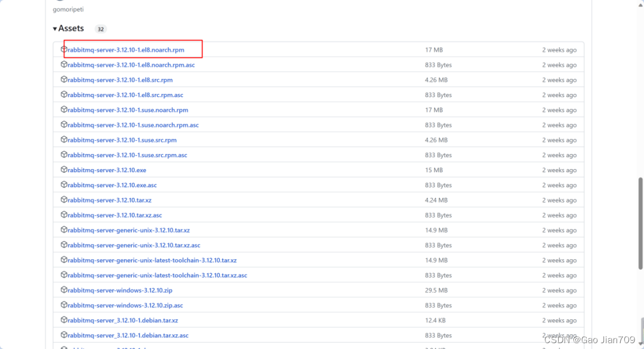Download rabbitmq-server-generic-unix-latest-toolchain-3.12.10.tar.xz
This screenshot has height=349, width=644.
pos(152,260)
